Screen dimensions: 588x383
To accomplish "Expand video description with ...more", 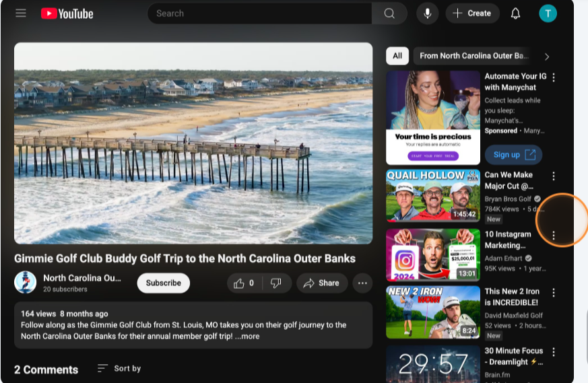I will (247, 336).
